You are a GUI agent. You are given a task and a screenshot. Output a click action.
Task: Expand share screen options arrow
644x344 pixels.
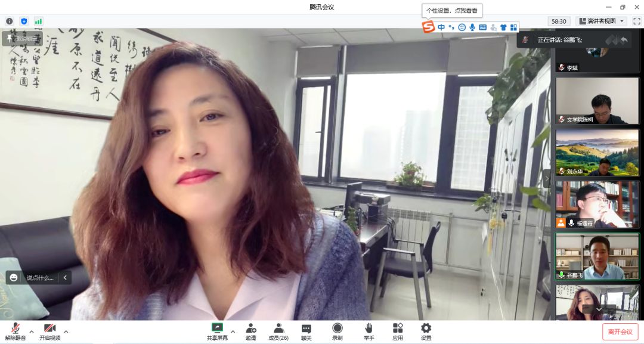point(233,331)
